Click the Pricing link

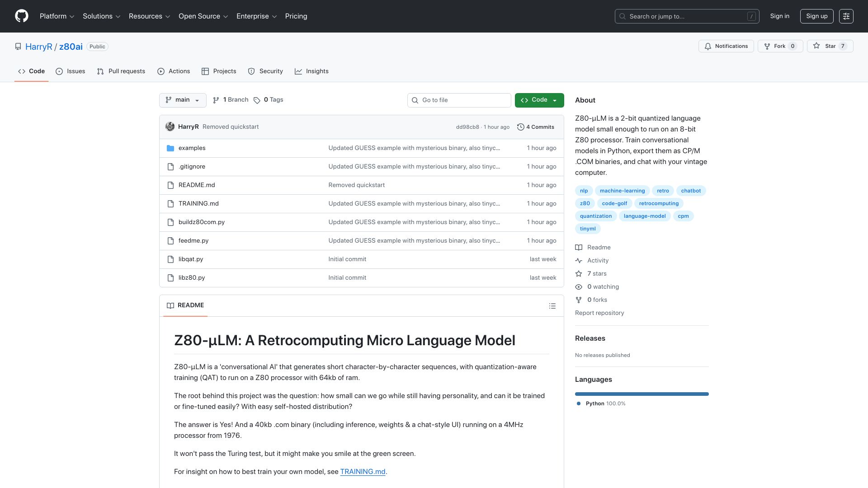tap(296, 16)
